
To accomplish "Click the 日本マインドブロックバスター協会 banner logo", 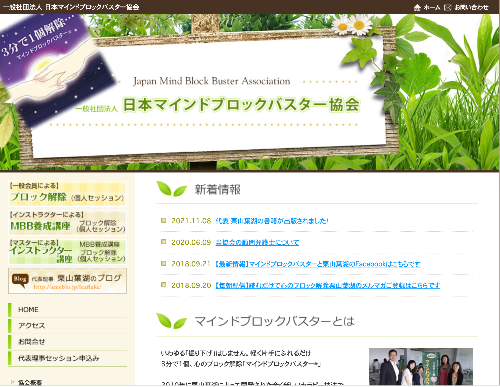I will coord(218,105).
